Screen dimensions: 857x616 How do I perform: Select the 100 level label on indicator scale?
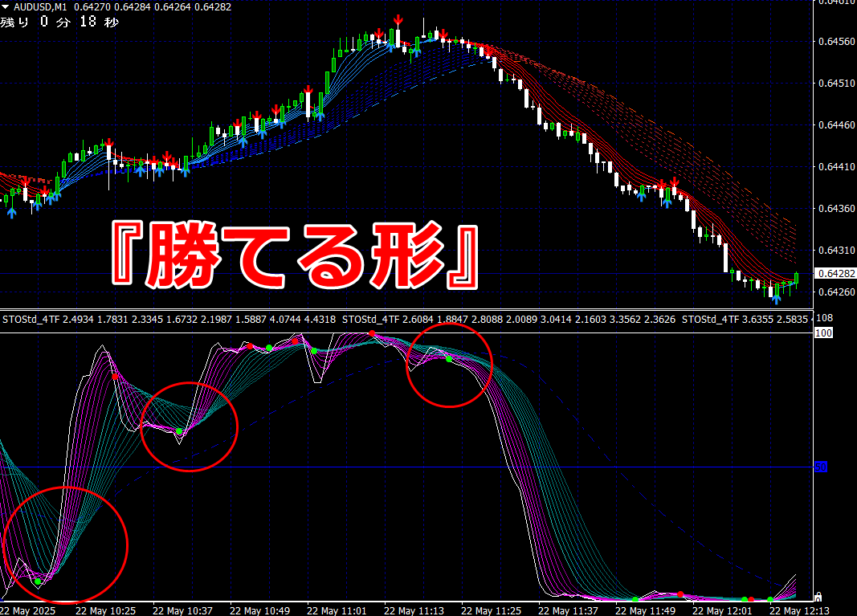tap(823, 332)
